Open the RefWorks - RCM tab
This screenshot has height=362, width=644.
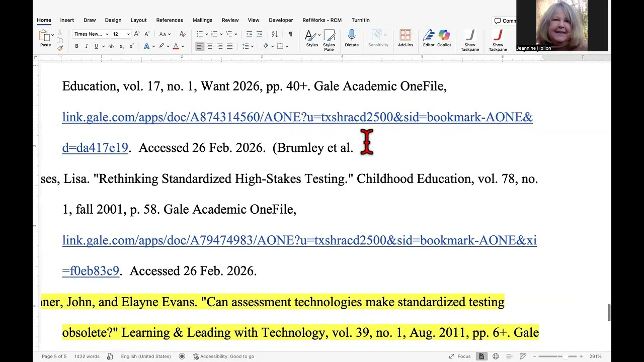click(322, 20)
